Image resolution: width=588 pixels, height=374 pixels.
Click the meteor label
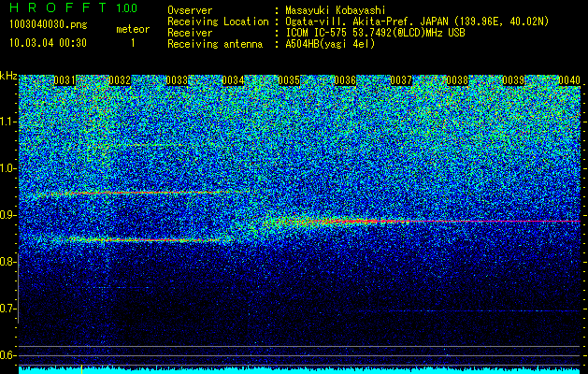point(133,29)
